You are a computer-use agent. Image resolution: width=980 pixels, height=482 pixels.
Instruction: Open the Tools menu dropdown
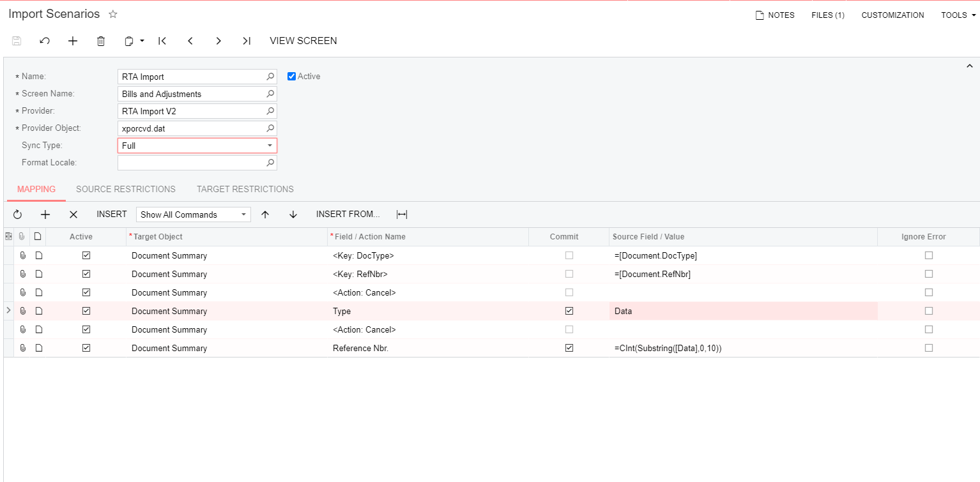coord(958,15)
